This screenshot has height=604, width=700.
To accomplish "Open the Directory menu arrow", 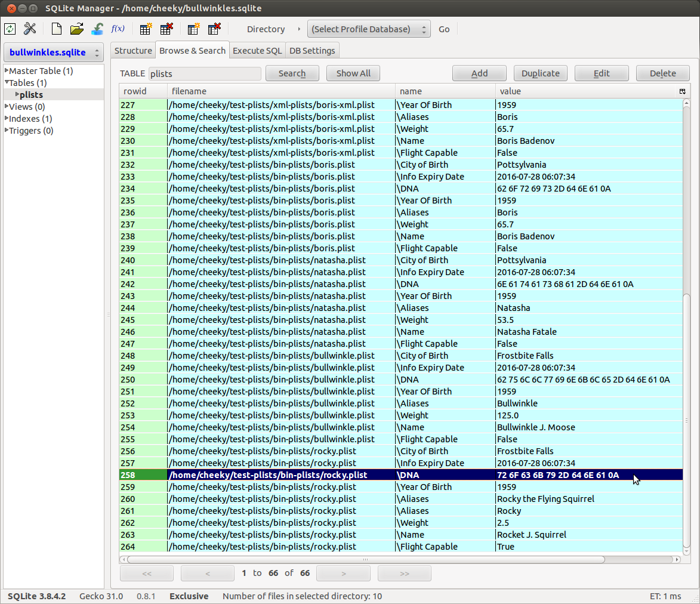I will (299, 29).
